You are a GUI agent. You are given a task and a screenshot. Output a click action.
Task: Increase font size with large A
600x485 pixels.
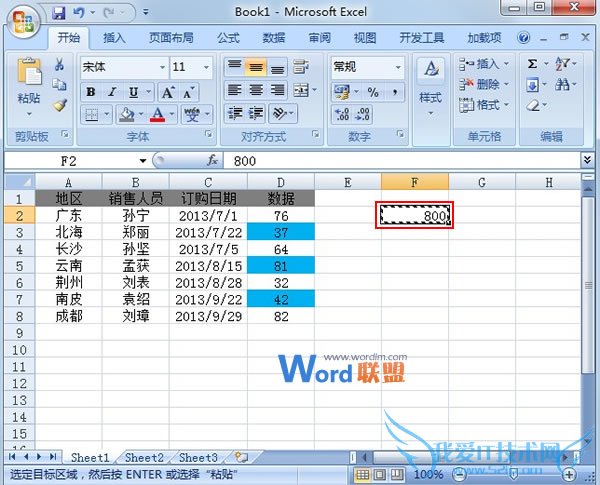click(168, 92)
